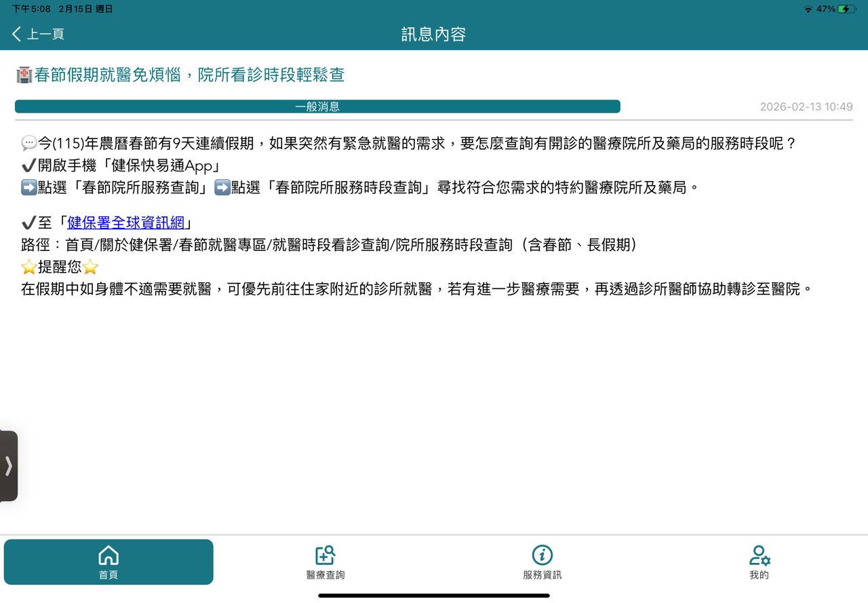The height and width of the screenshot is (603, 868).
Task: Tap the arrow emoji before 點選「春節院所服務時段查詢」
Action: click(x=222, y=188)
